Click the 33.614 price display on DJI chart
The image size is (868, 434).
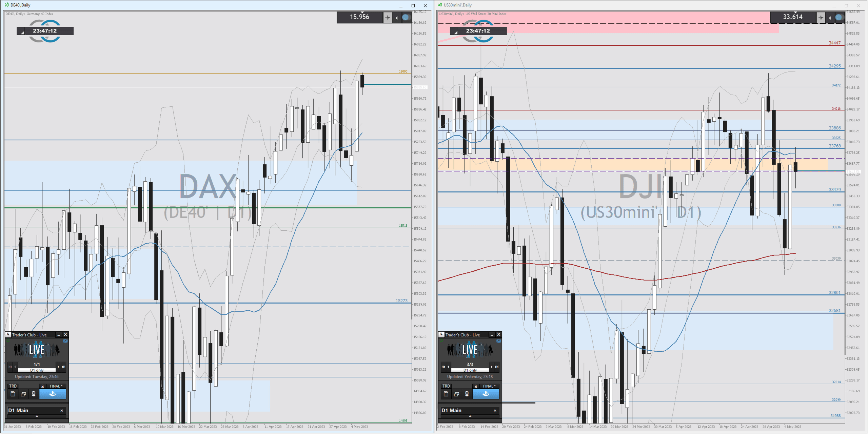[x=793, y=17]
